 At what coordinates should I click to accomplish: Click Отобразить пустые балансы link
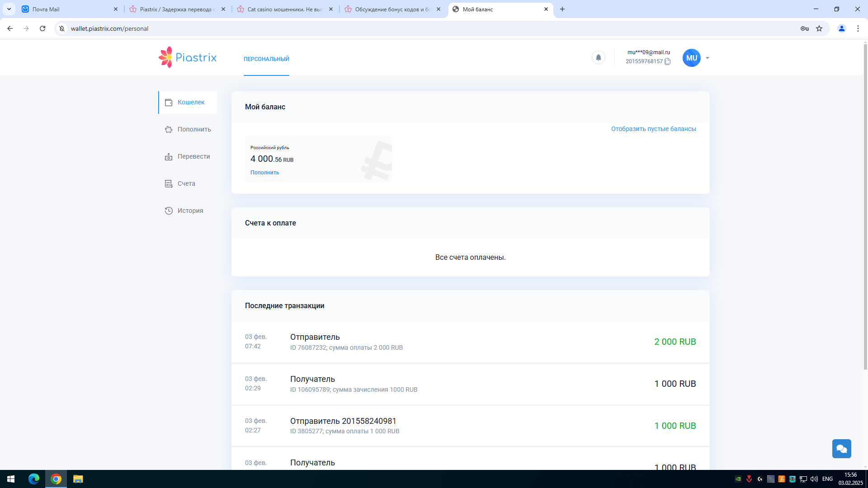tap(653, 129)
